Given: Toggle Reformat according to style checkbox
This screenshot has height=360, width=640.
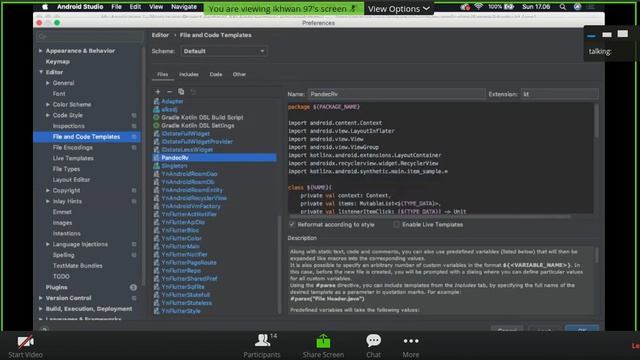Looking at the screenshot, I should (292, 224).
